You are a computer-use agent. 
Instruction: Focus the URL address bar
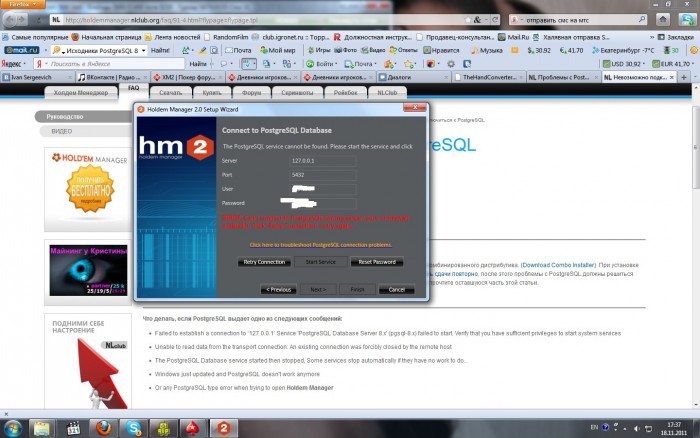pyautogui.click(x=263, y=20)
